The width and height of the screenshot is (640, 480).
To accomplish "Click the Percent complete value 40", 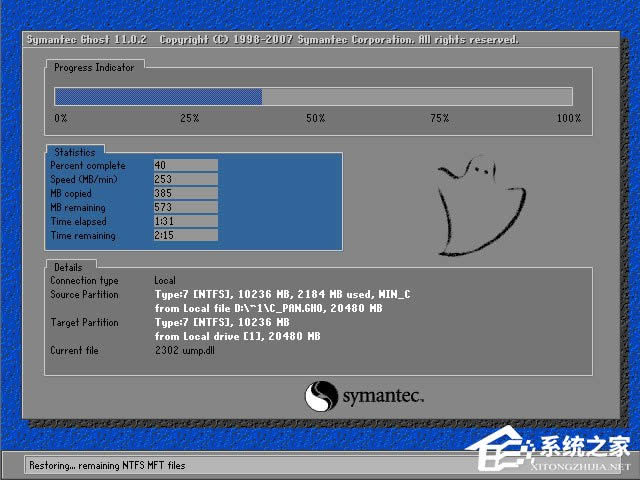I will click(x=186, y=165).
